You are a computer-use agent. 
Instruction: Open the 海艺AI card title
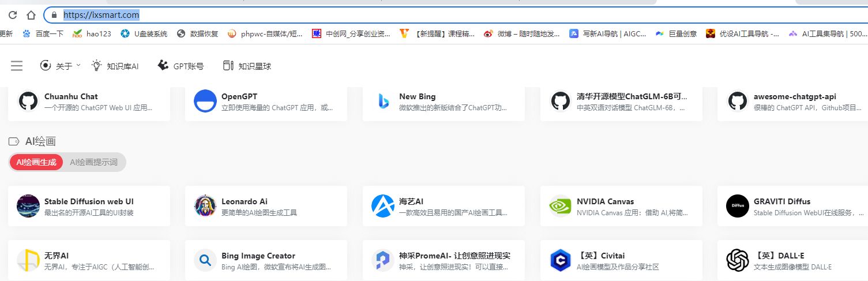[411, 201]
